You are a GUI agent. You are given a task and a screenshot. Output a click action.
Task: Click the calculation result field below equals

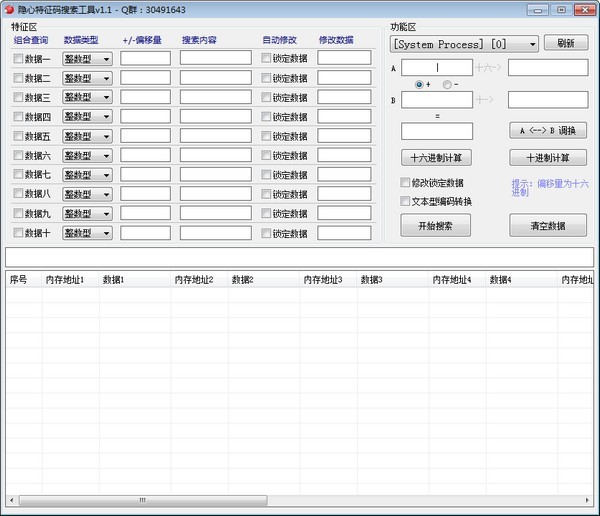(437, 131)
